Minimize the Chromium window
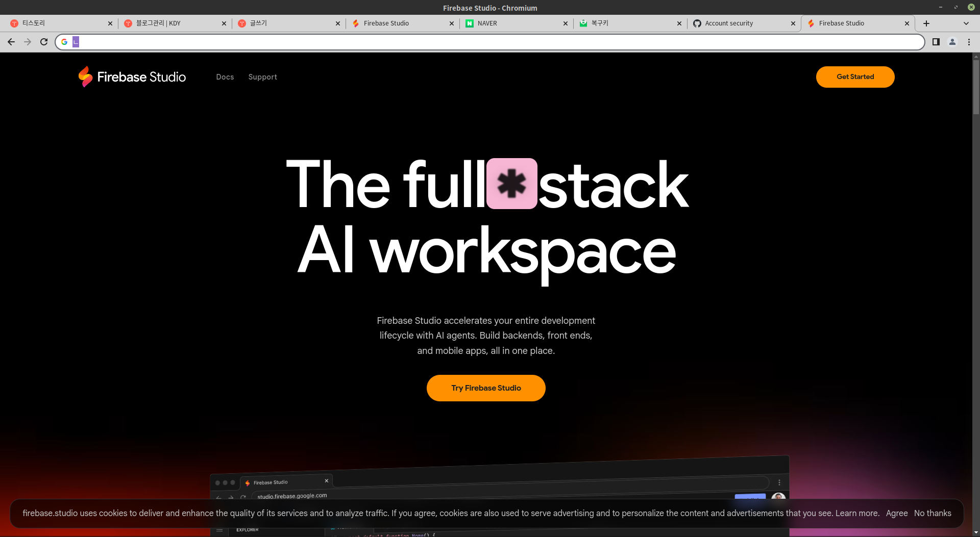 (940, 7)
